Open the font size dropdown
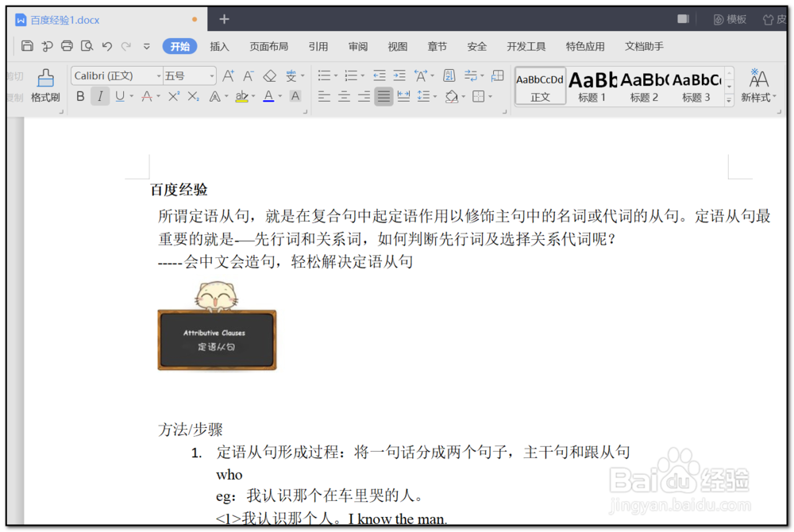 212,75
